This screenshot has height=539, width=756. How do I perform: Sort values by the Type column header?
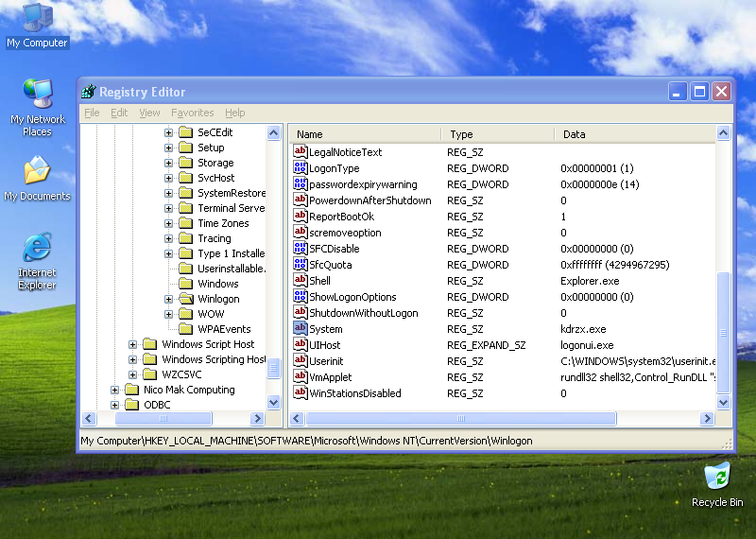(x=498, y=134)
